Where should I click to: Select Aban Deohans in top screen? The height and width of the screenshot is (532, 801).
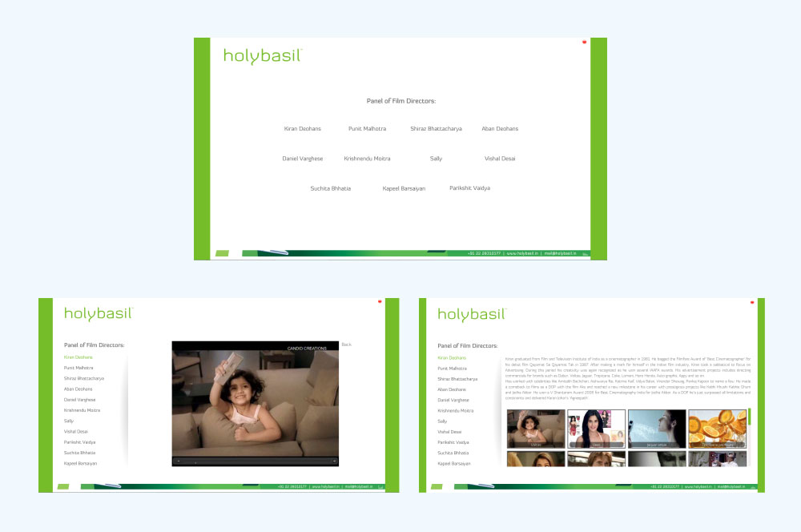[500, 129]
